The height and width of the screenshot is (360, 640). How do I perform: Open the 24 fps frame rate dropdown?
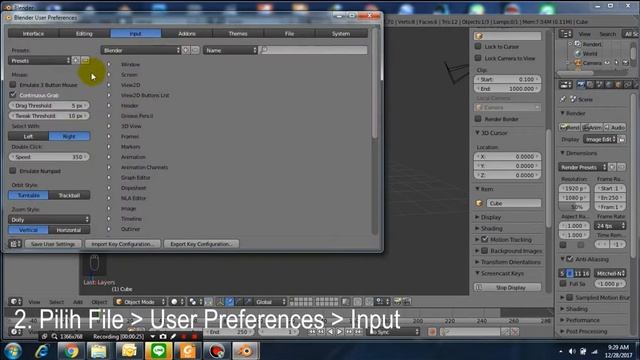tap(610, 226)
